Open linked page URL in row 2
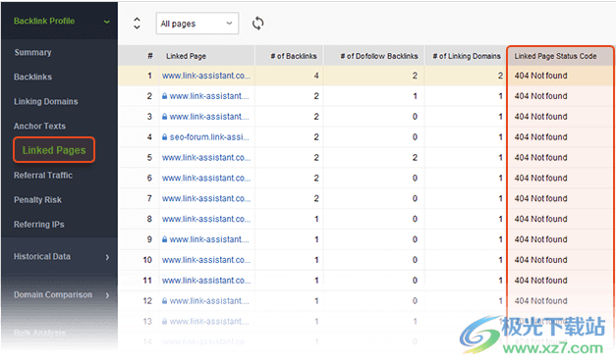This screenshot has width=616, height=364. point(209,96)
